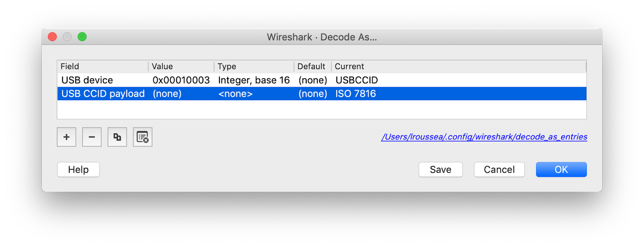Viewport: 644px width, 247px height.
Task: Copy the selected decode-as entry
Action: tap(117, 137)
